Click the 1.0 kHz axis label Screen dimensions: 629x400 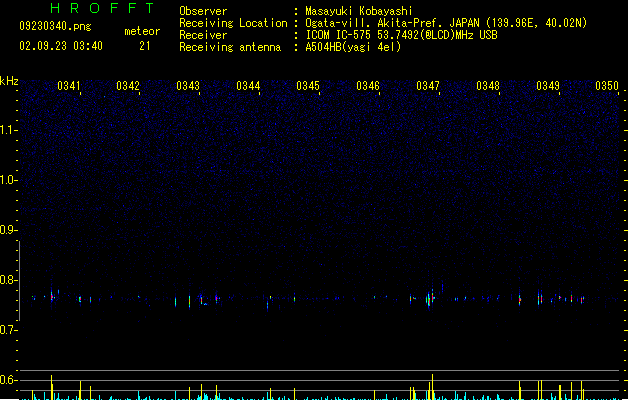(8, 180)
